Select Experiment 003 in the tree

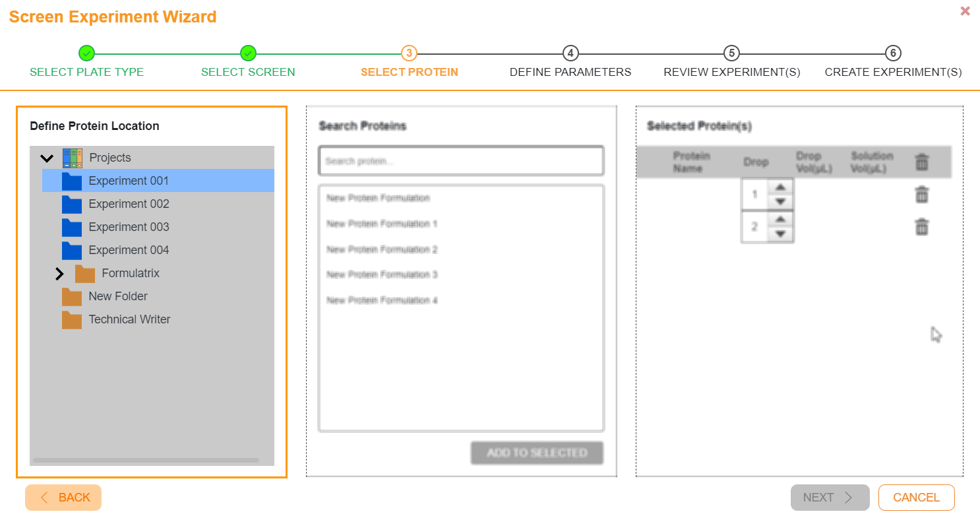129,227
